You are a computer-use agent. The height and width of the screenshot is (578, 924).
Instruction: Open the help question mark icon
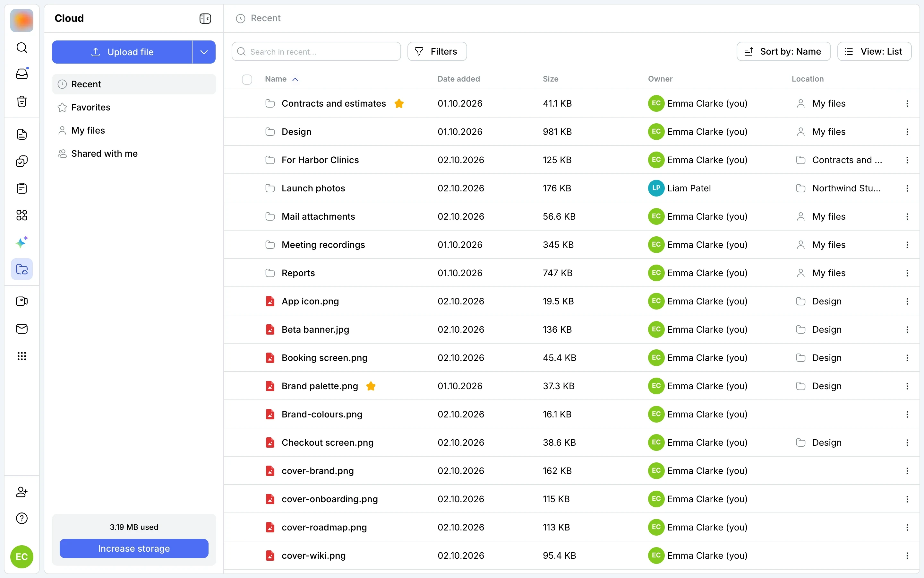coord(22,518)
